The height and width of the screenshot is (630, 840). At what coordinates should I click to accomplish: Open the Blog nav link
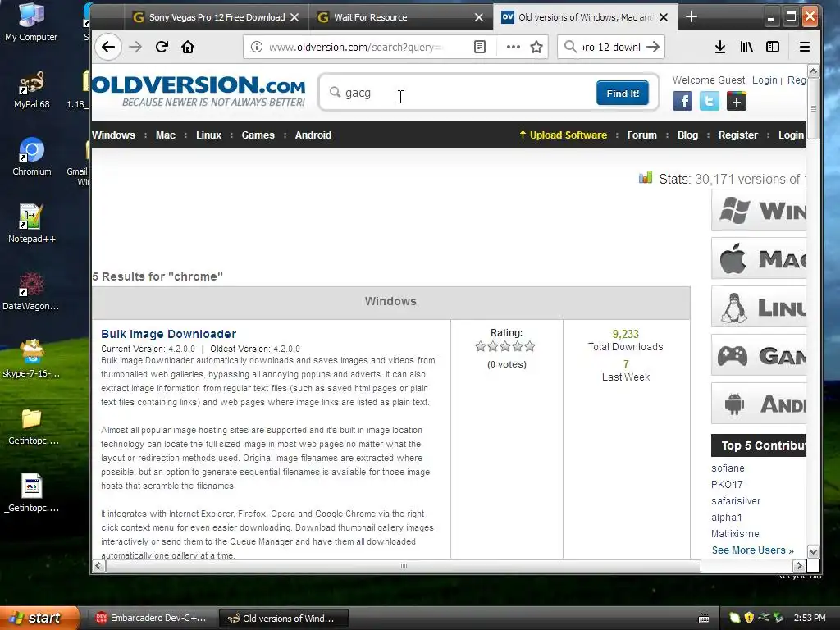coord(687,135)
